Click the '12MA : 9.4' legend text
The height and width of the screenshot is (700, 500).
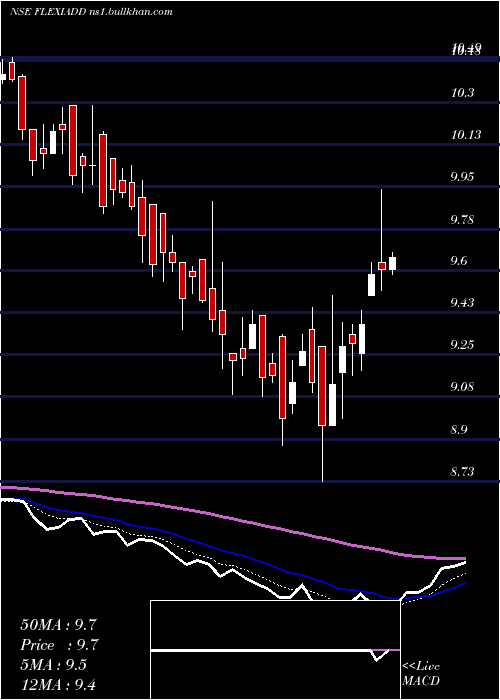[58, 684]
